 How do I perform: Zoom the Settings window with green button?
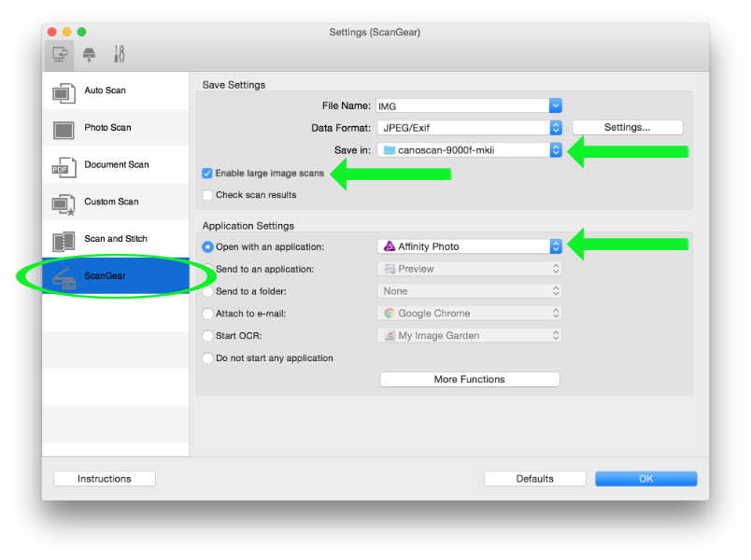[x=82, y=32]
